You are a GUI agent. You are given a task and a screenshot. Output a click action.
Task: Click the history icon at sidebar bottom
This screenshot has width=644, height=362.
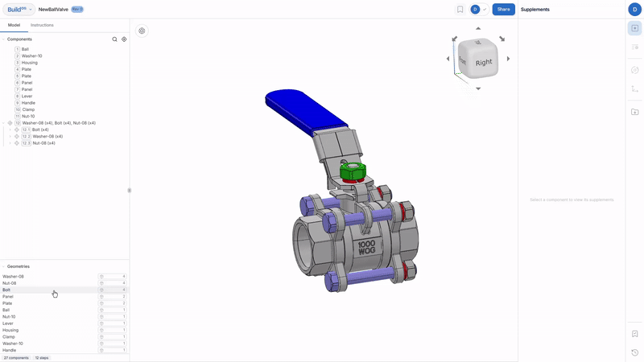[635, 352]
